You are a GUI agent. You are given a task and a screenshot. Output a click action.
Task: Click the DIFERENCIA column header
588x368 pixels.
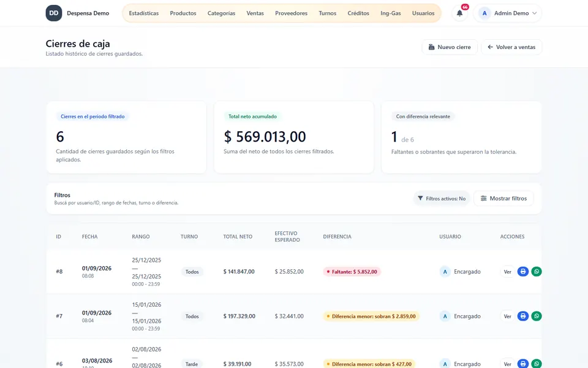[337, 237]
